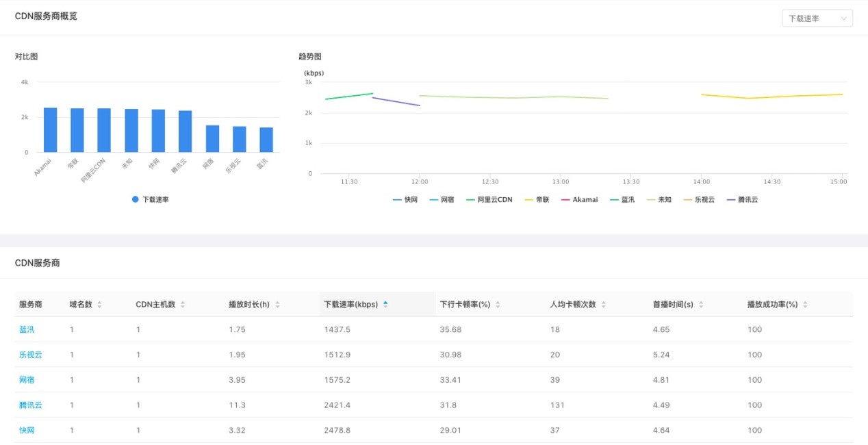
Task: Click download rate value 1437.5
Action: (x=337, y=329)
